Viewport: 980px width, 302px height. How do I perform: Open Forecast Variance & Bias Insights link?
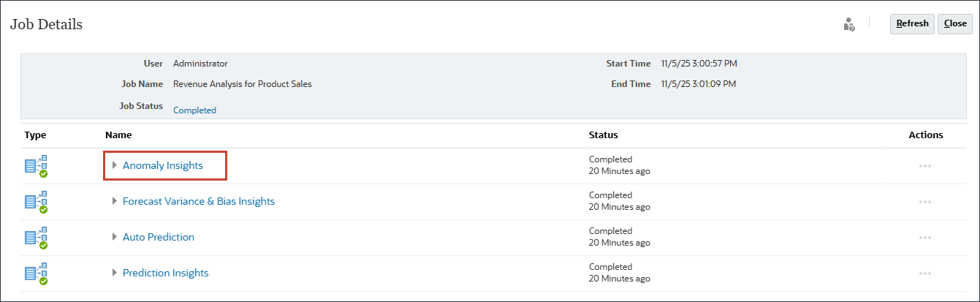coord(199,201)
